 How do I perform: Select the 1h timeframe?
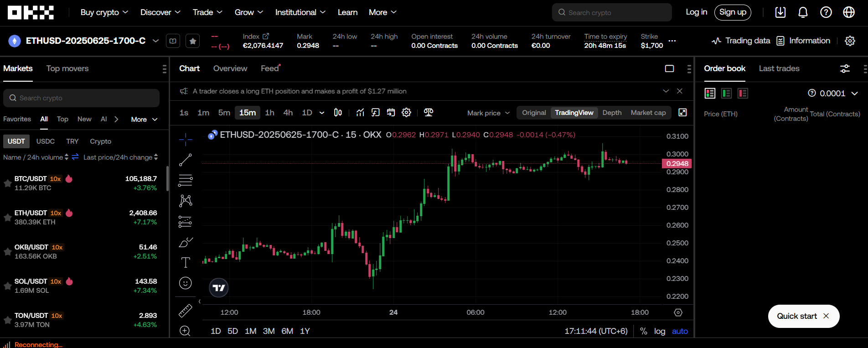pos(270,113)
